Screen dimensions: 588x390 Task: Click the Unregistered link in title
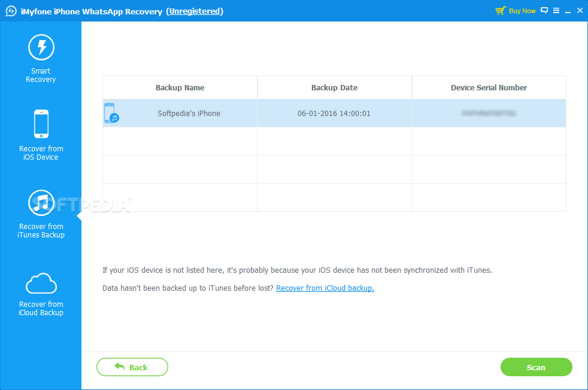tap(194, 11)
